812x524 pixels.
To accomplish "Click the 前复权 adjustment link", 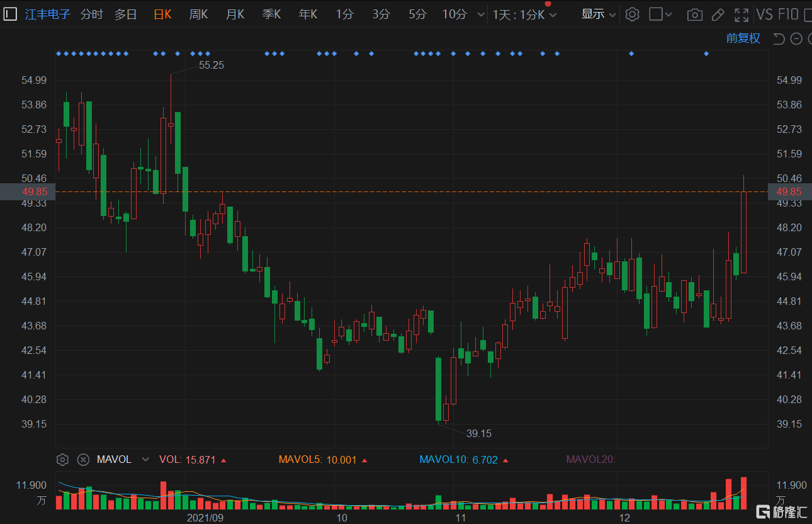I will pyautogui.click(x=743, y=38).
